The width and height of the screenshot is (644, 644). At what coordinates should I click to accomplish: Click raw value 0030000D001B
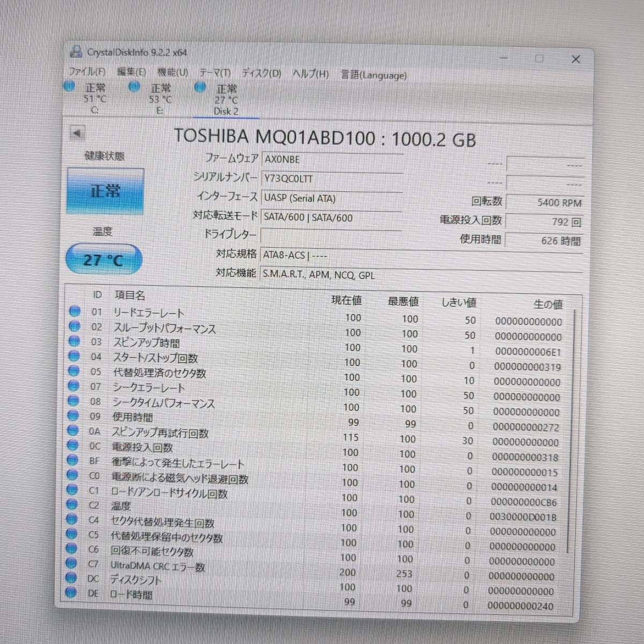click(x=523, y=517)
